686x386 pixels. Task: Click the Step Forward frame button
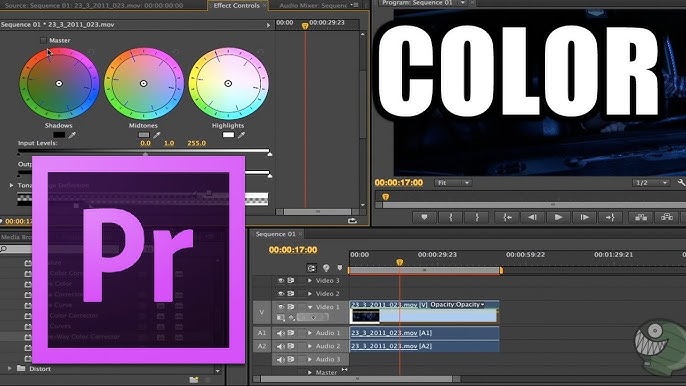pyautogui.click(x=584, y=217)
